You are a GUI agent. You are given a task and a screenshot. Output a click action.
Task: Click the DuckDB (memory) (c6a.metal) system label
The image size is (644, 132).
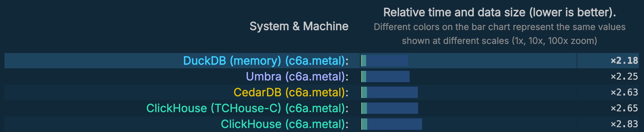point(266,61)
